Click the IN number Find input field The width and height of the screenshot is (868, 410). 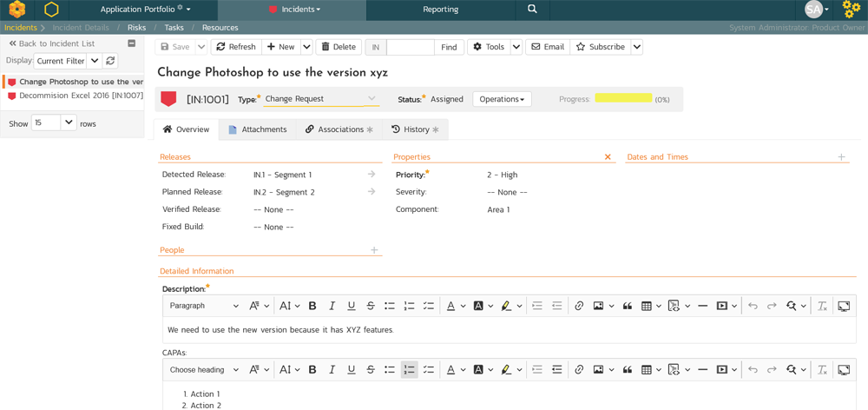tap(410, 47)
